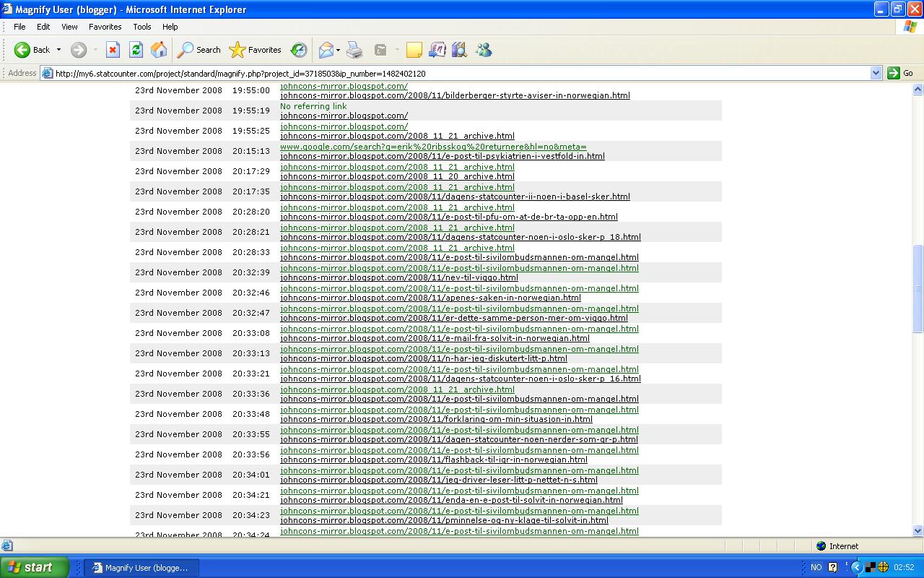Open the Tools menu

[x=142, y=27]
